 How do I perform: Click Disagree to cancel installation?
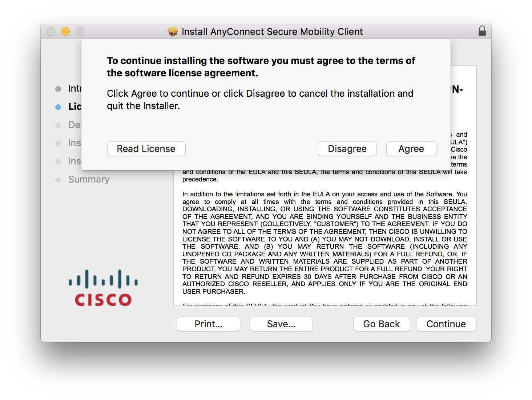click(347, 149)
